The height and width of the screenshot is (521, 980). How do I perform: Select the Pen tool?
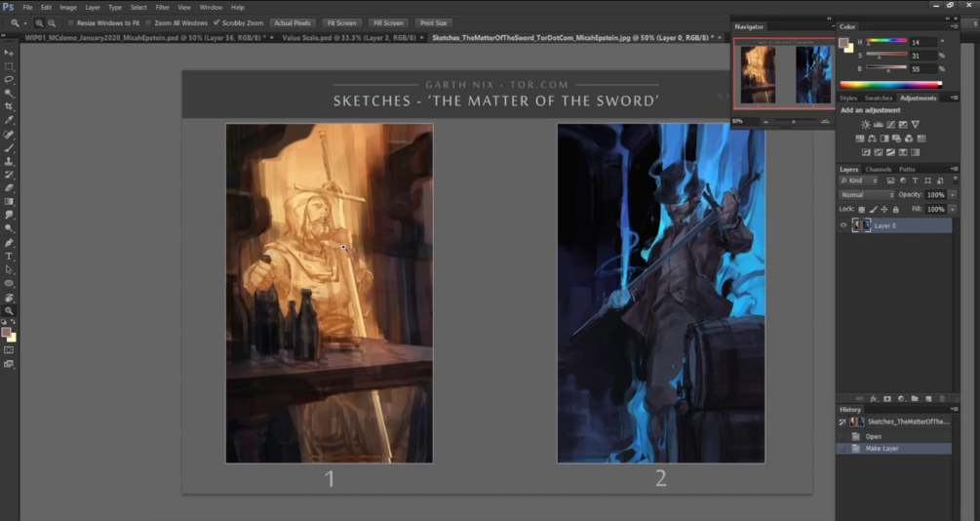coord(9,243)
